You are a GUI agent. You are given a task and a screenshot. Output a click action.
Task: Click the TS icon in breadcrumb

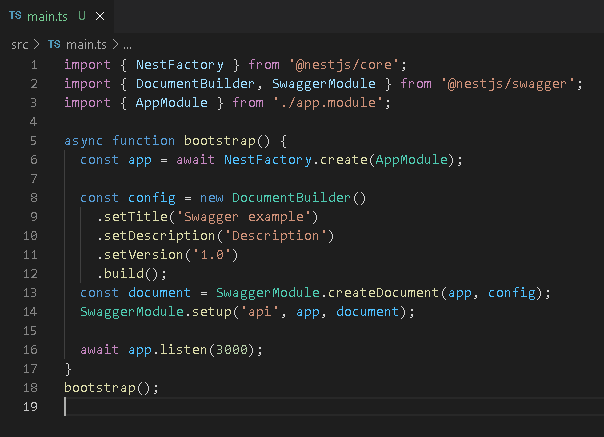click(54, 44)
